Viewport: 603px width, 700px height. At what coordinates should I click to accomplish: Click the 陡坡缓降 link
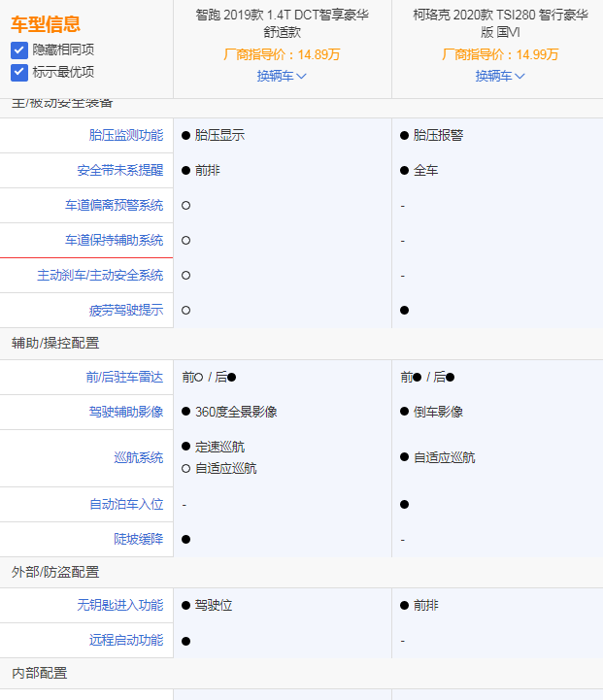138,539
